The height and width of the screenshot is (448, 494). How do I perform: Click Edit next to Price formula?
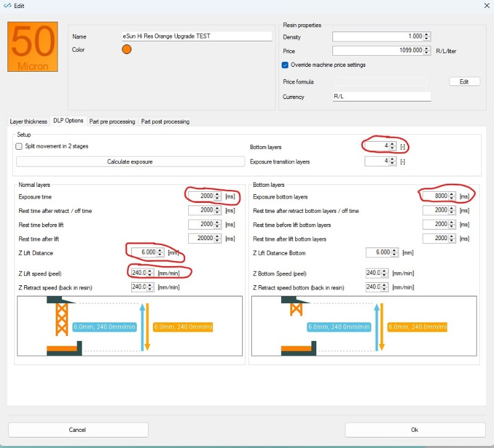[464, 82]
